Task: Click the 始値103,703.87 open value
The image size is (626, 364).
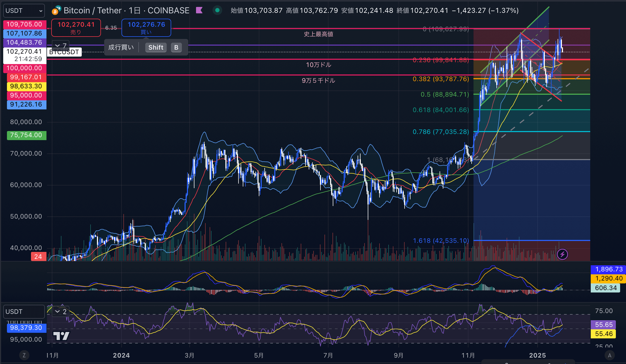Action: click(x=257, y=10)
